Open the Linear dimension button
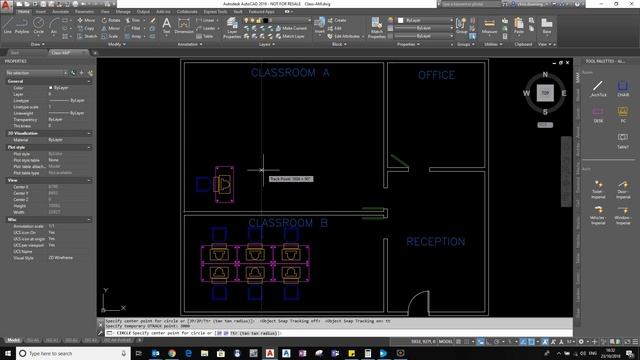This screenshot has width=640, height=360. 205,20
